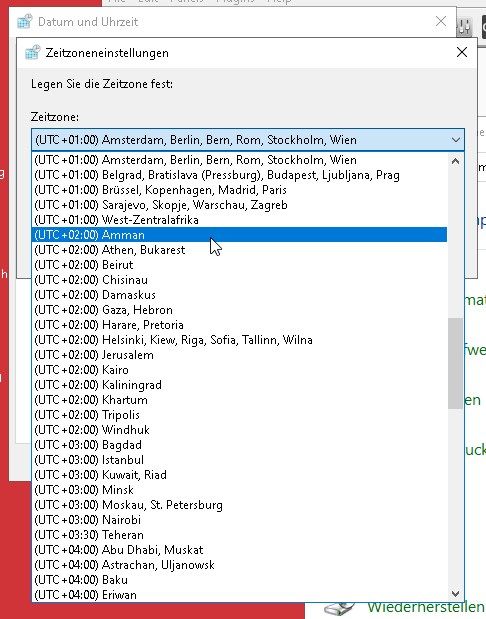Click the Zeitzoneneinstellungen title bar icon
486x619 pixels.
pos(32,53)
